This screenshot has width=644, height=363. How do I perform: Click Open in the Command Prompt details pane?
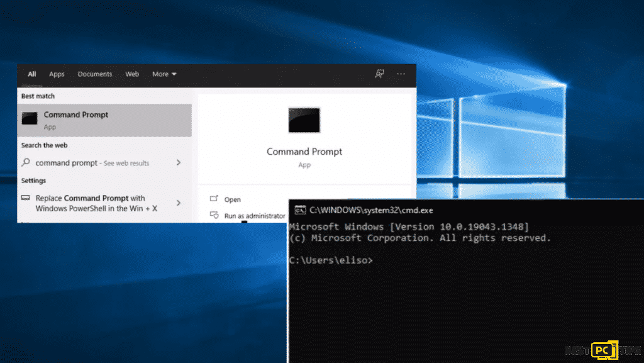pyautogui.click(x=233, y=199)
